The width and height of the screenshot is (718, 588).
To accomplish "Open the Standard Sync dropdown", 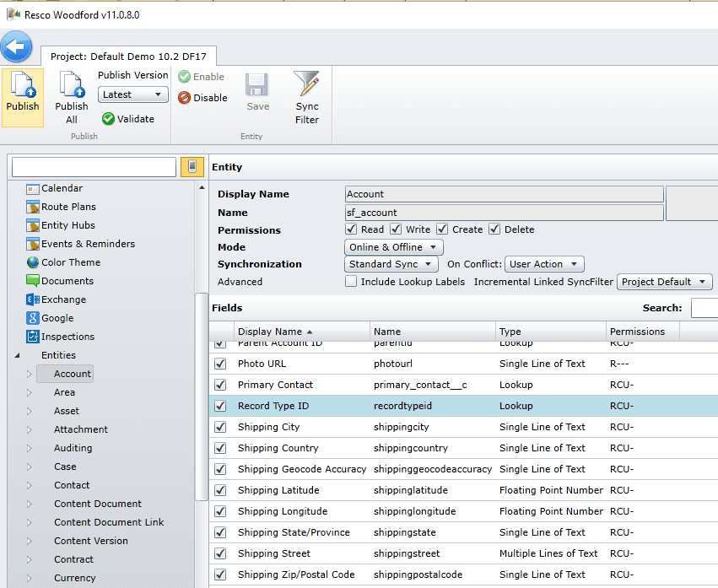I will [x=391, y=264].
